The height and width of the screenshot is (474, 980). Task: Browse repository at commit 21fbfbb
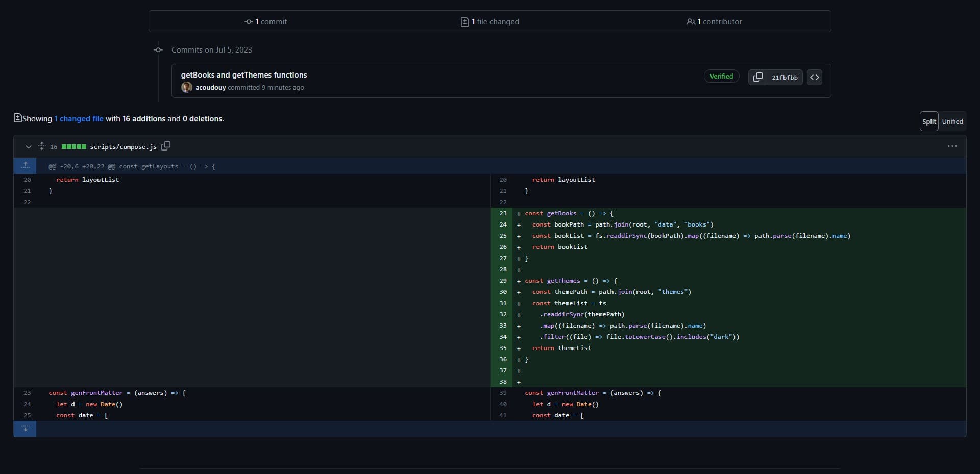point(815,77)
